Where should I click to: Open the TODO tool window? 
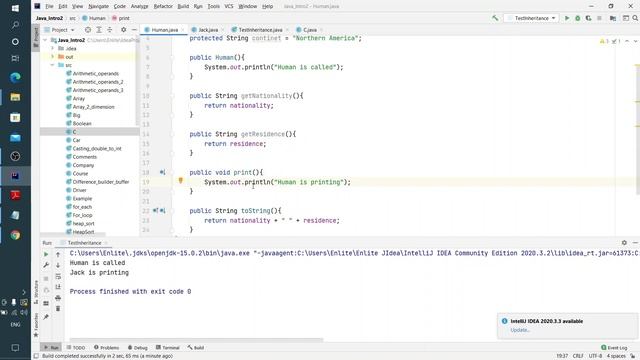coord(76,348)
